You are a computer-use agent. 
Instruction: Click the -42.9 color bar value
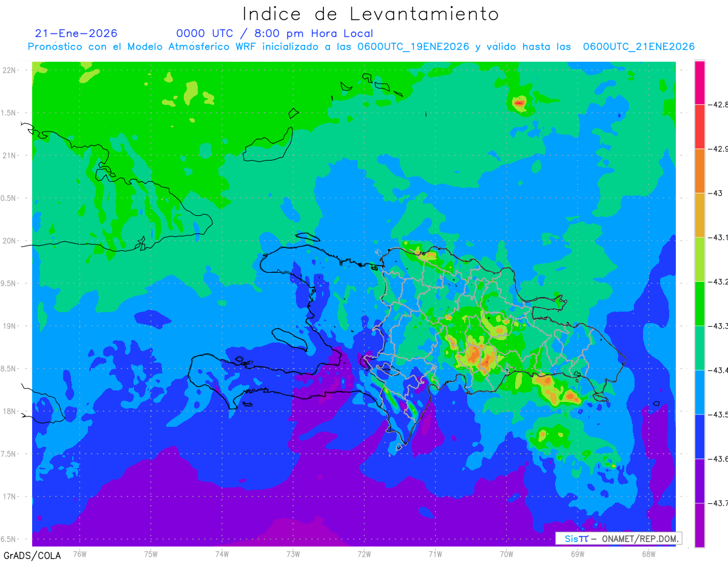click(x=717, y=149)
